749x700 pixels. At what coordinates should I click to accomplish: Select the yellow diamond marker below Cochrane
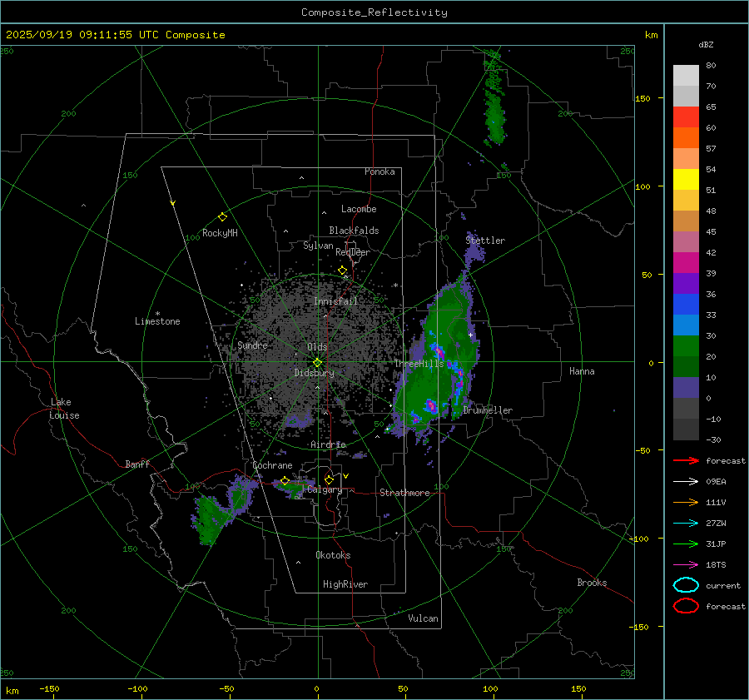[285, 480]
